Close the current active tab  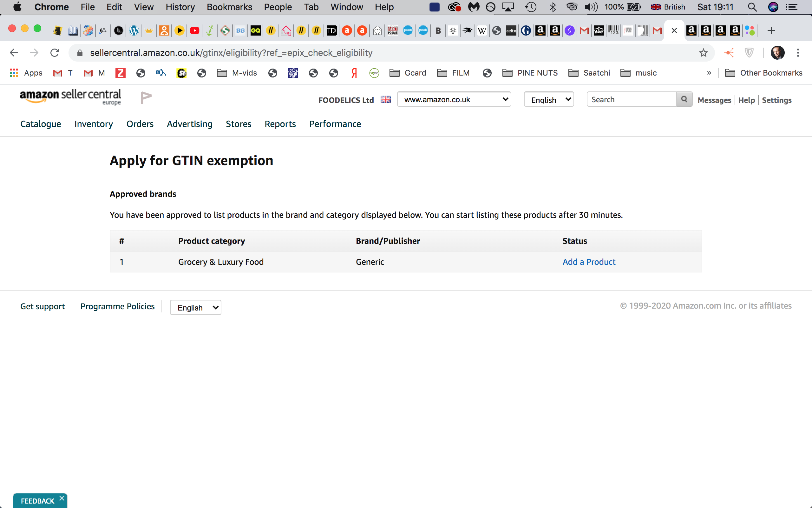click(674, 30)
